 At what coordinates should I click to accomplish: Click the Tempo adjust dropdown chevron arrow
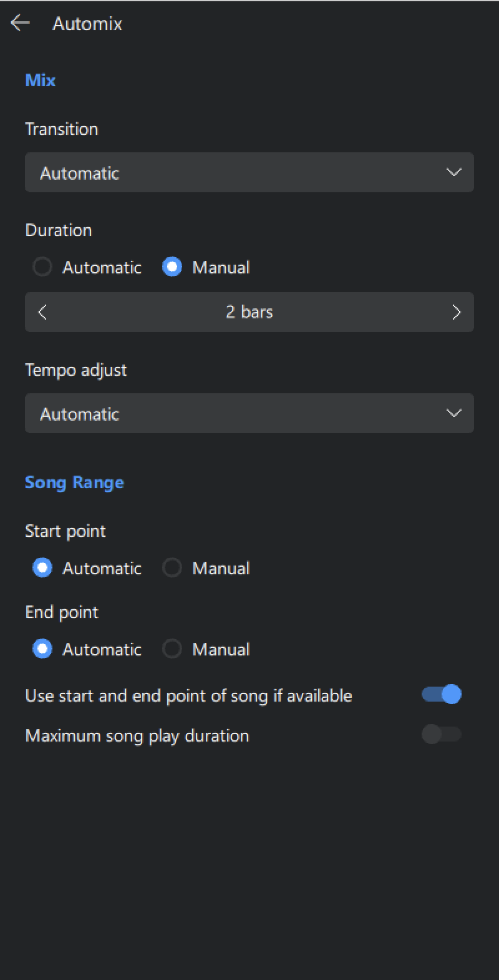(x=454, y=413)
